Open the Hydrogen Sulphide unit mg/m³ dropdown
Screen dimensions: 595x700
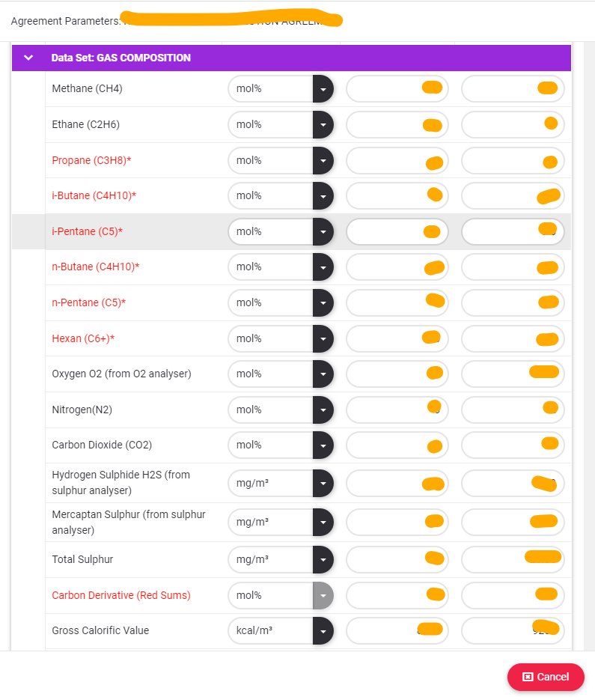point(323,484)
